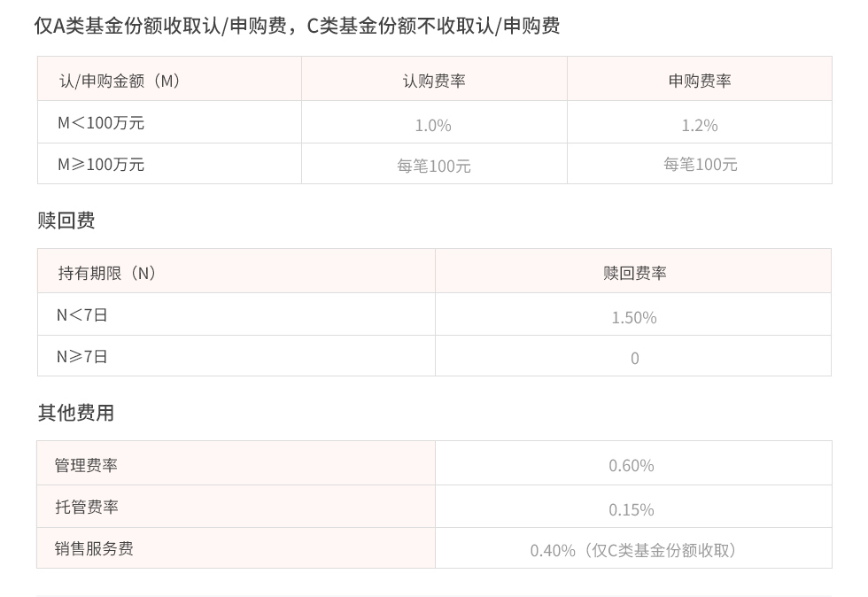Click the A类/C类 subscription fee notice heading
Viewport: 868px width, 597px height.
click(297, 26)
